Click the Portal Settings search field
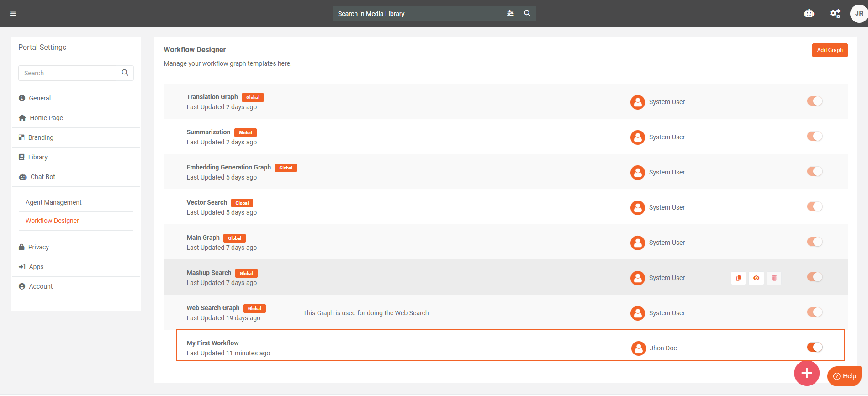 [67, 73]
